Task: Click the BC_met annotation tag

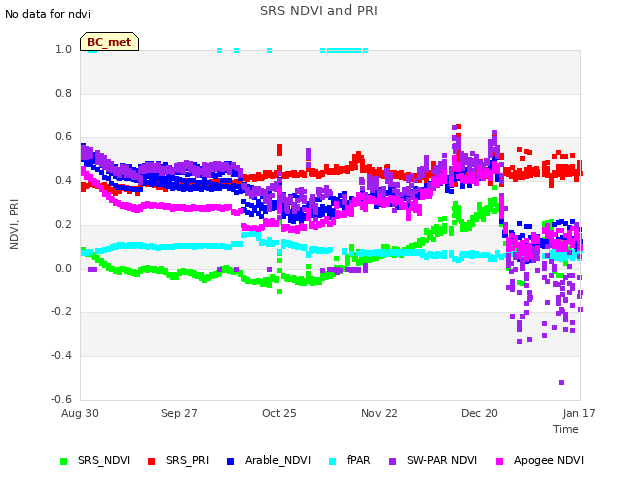Action: pyautogui.click(x=109, y=42)
